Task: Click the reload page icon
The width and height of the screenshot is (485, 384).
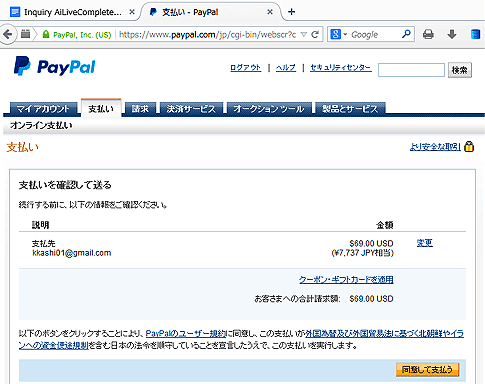Action: pos(315,34)
